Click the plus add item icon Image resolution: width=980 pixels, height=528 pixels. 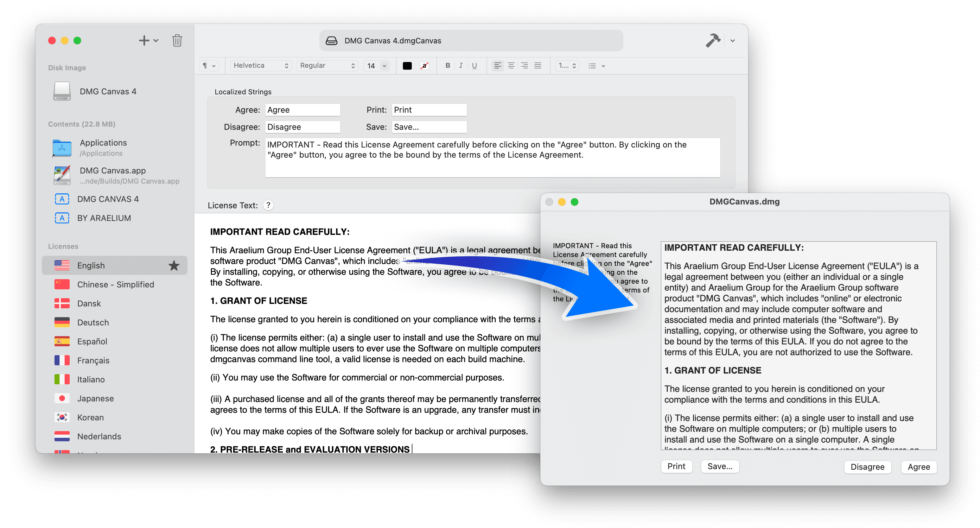[144, 40]
